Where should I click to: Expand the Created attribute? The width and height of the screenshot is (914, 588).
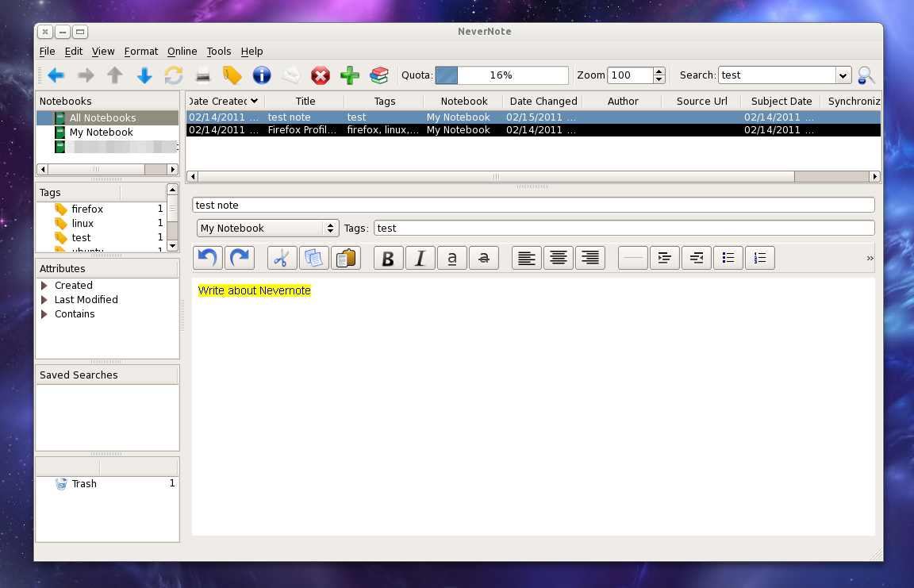[x=44, y=286]
